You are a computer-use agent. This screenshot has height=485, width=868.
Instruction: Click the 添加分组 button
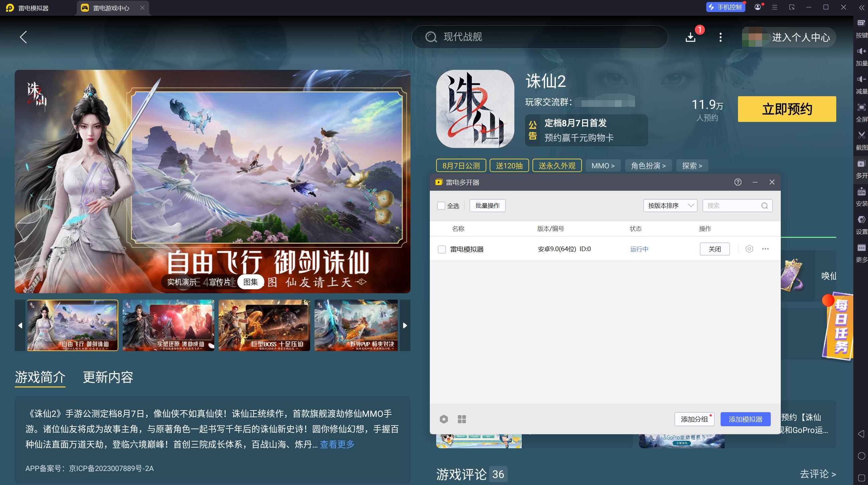point(694,419)
